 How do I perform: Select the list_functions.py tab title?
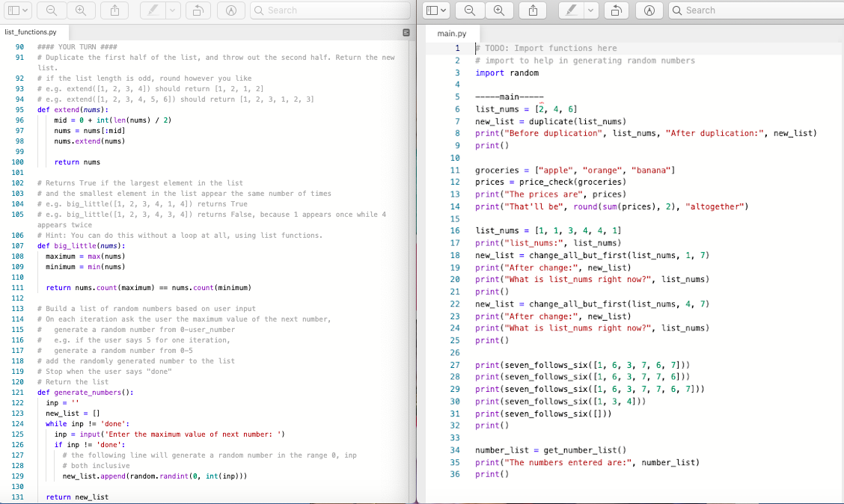point(31,32)
